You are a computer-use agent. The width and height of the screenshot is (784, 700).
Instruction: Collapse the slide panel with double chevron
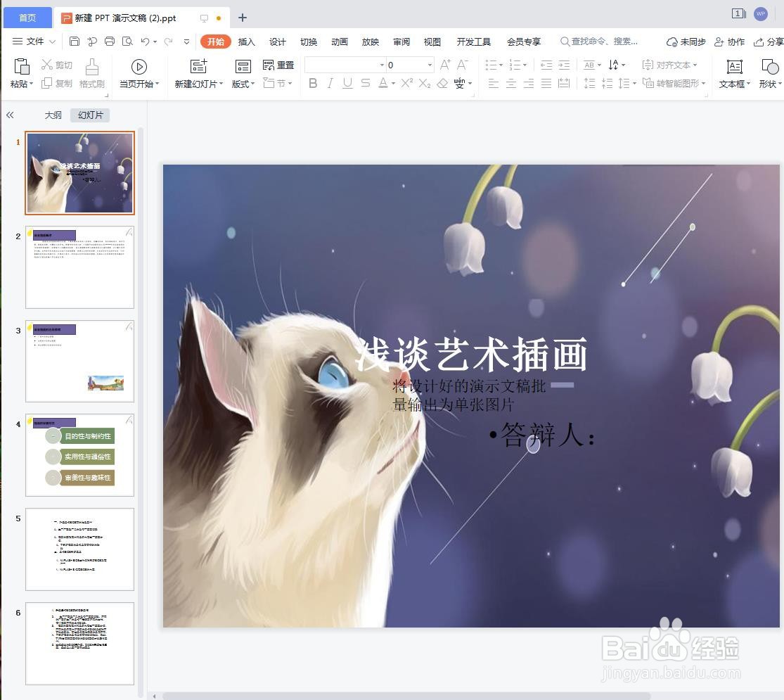pyautogui.click(x=10, y=115)
